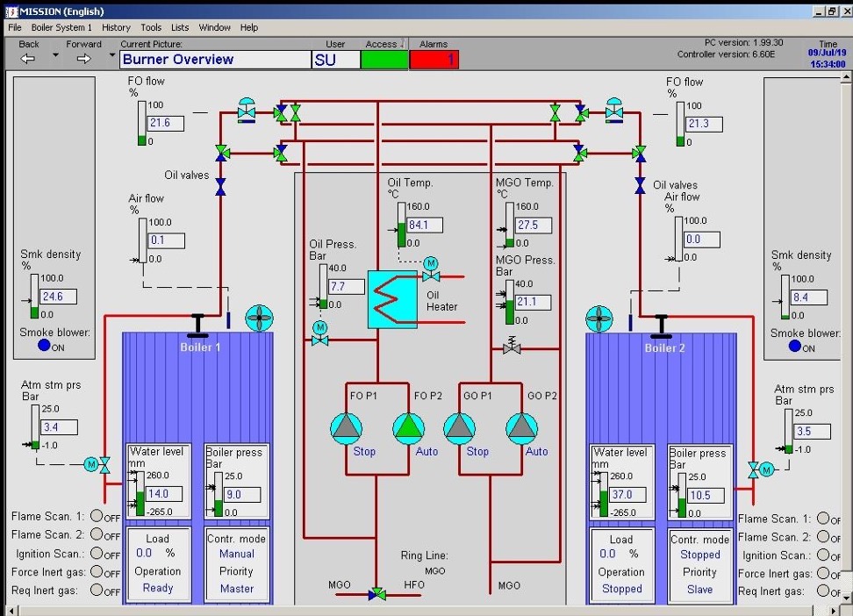
Task: Click the Ring Line MGO/HFO three-way valve
Action: pos(377,594)
